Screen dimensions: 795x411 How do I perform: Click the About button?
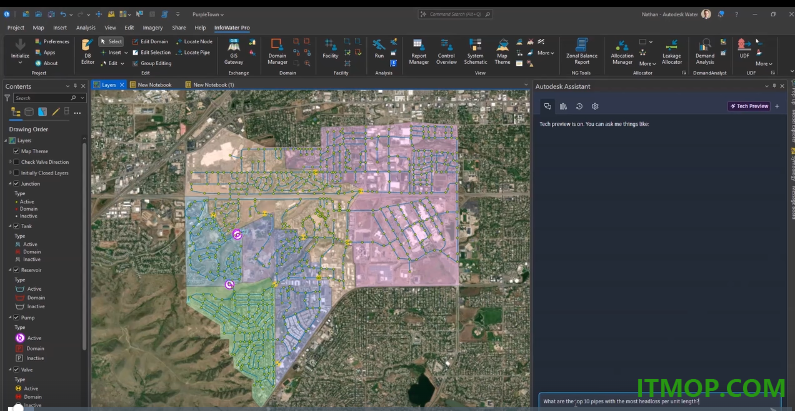[x=46, y=63]
